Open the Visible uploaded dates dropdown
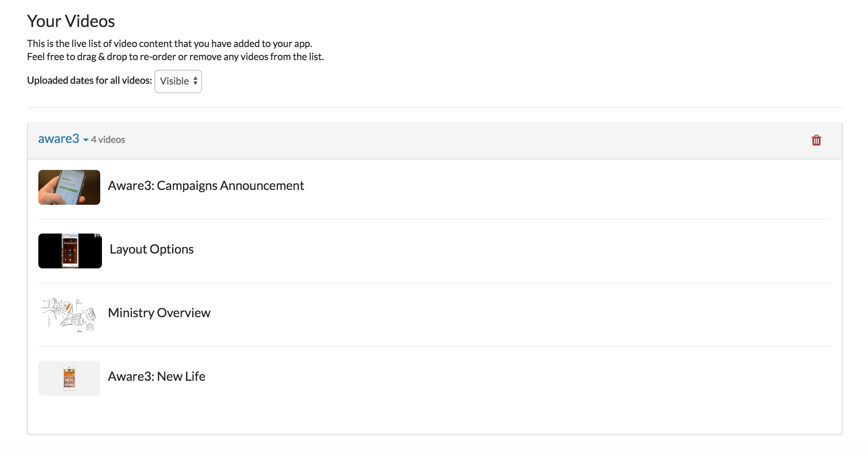Image resolution: width=868 pixels, height=454 pixels. coord(178,81)
